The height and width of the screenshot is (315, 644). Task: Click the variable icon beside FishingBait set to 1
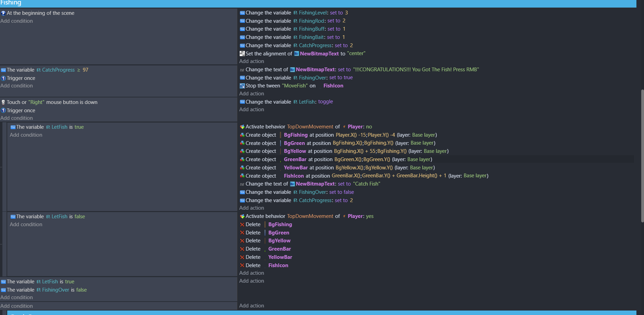point(242,37)
